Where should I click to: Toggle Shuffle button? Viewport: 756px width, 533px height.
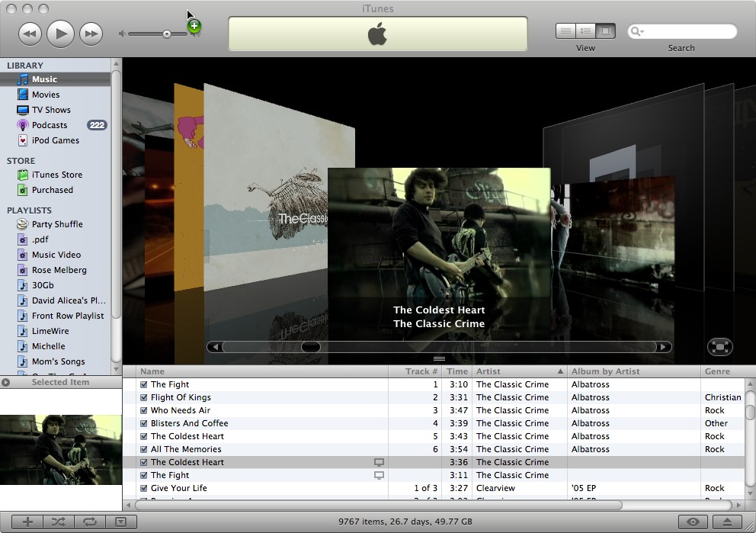click(59, 522)
